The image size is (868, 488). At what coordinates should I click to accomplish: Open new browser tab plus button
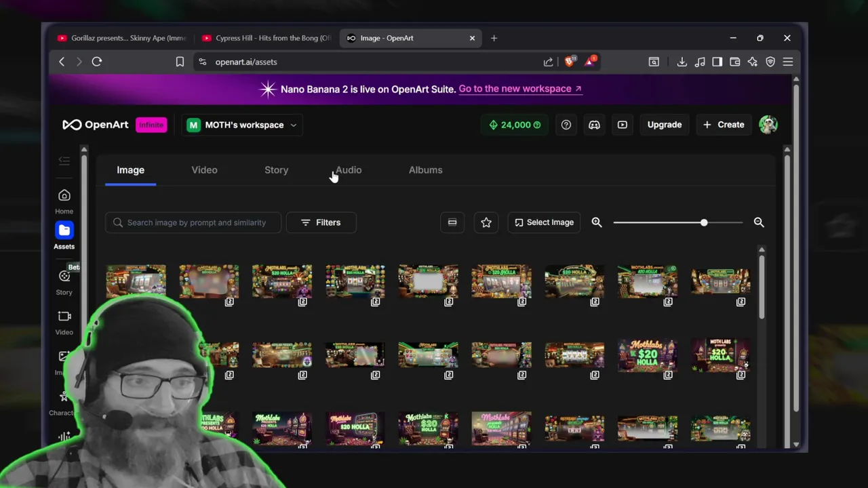click(494, 38)
